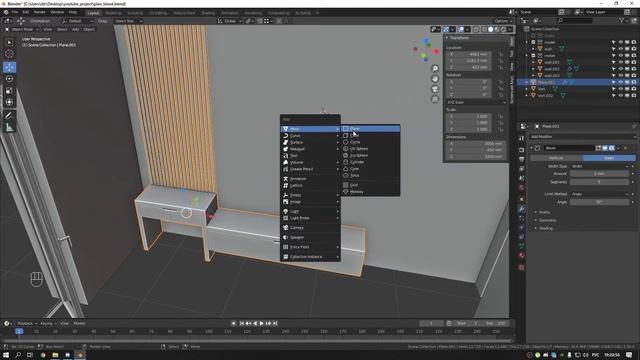Open the Object Mode dropdown
This screenshot has width=640, height=360.
click(x=22, y=29)
